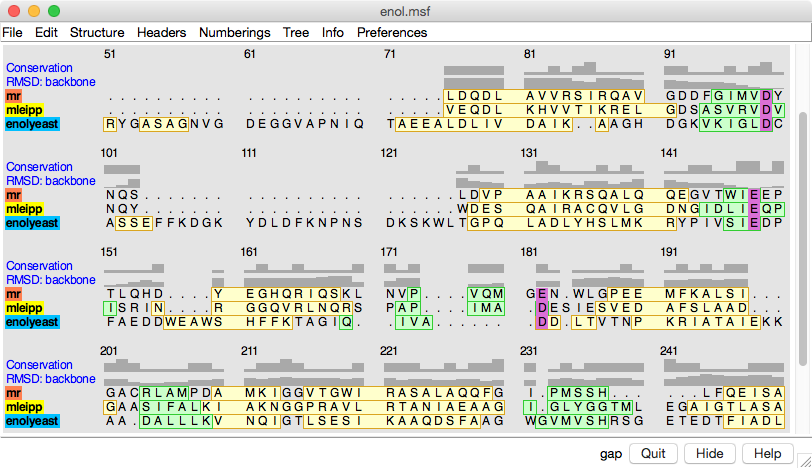
Task: Click the Conservation header label in block 151
Action: [x=39, y=266]
